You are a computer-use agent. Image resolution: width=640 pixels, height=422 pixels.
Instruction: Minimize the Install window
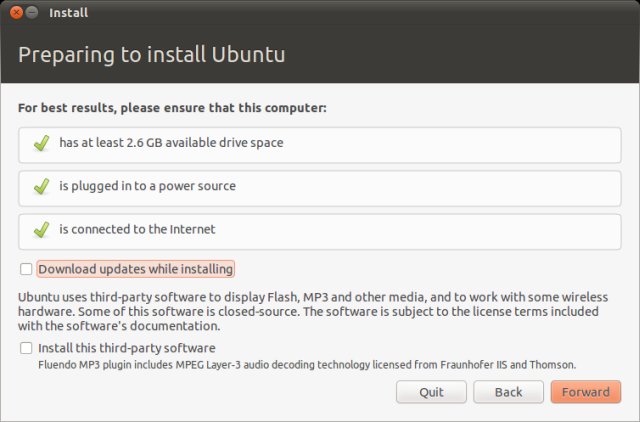[32, 13]
